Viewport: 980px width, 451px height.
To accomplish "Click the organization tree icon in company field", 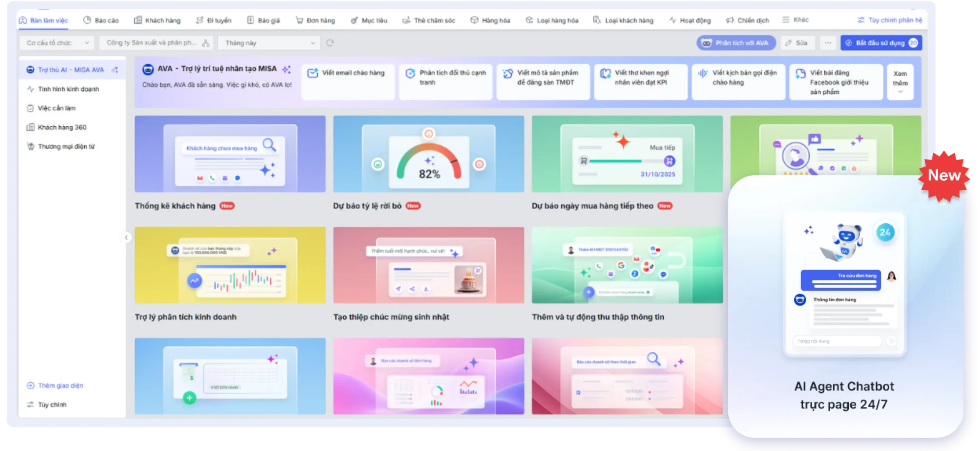I will (x=206, y=43).
